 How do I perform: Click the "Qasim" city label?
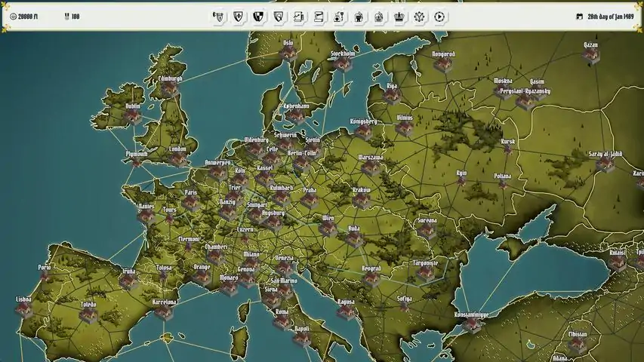pyautogui.click(x=537, y=81)
